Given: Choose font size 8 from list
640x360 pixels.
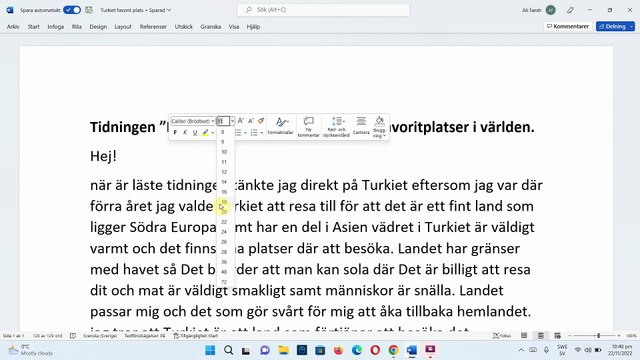Looking at the screenshot, I should (223, 132).
